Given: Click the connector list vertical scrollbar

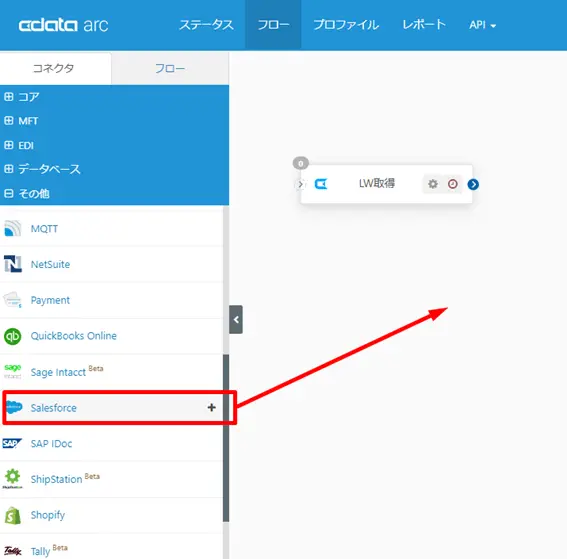Looking at the screenshot, I should coord(226,438).
